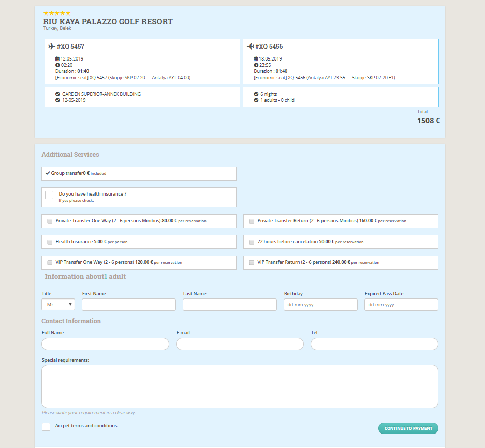Tick the 72 hours before cancelation option
The width and height of the screenshot is (485, 448).
[252, 242]
